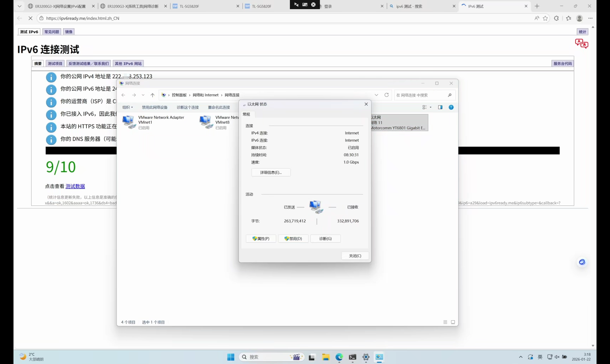Viewport: 610px width, 364px height.
Task: Add the page to favorites using the star icon
Action: [x=545, y=18]
